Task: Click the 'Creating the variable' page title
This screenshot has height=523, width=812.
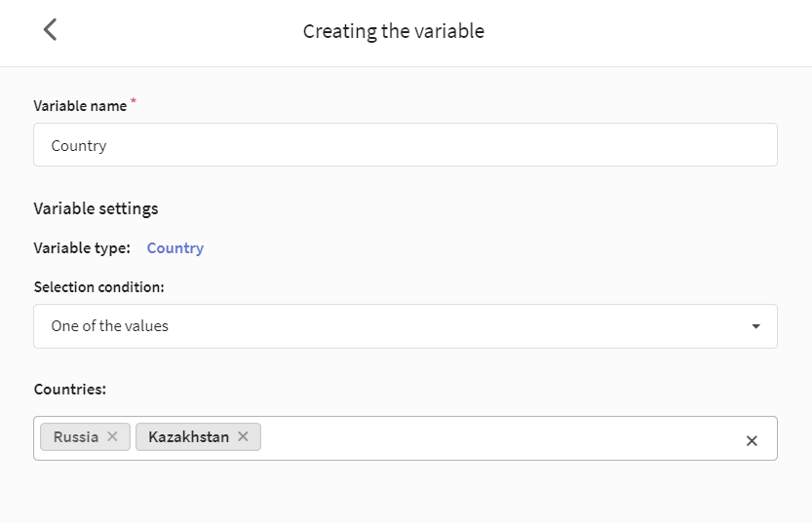Action: pos(394,31)
